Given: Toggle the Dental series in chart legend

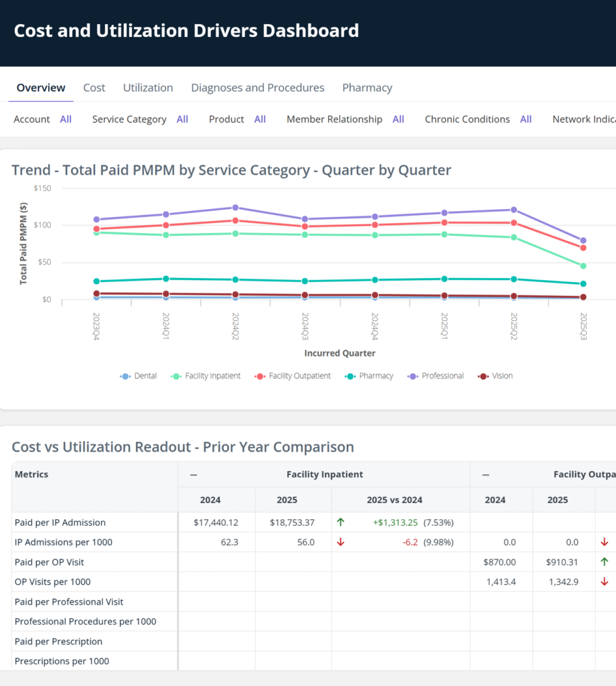Looking at the screenshot, I should 138,376.
